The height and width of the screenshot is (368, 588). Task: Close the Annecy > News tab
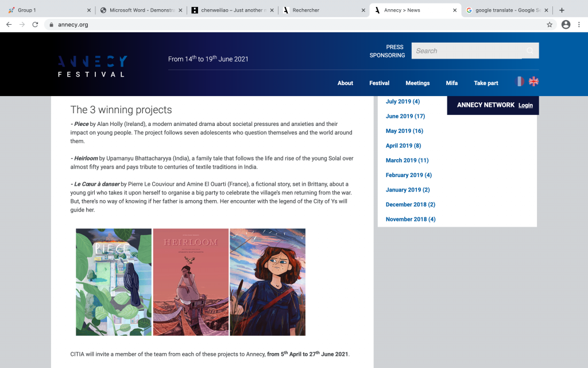(x=455, y=10)
